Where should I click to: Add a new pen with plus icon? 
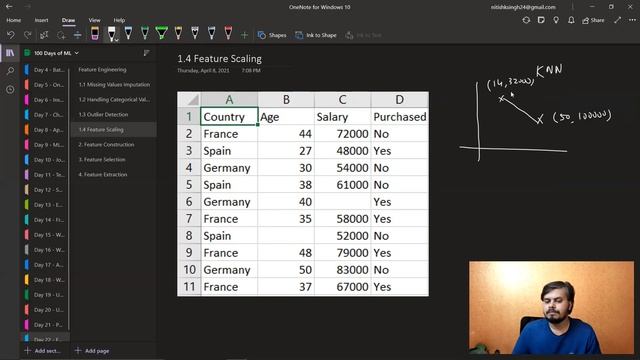[x=244, y=36]
